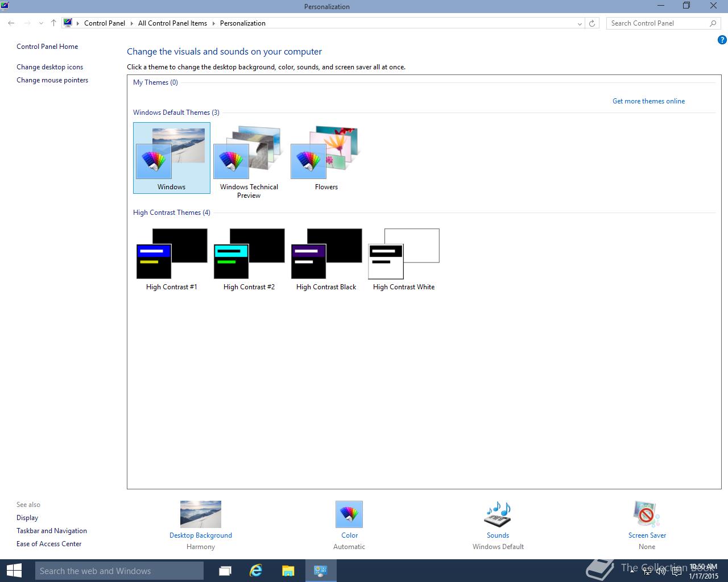Click the My Themes (0) heading
This screenshot has width=728, height=582.
(155, 82)
